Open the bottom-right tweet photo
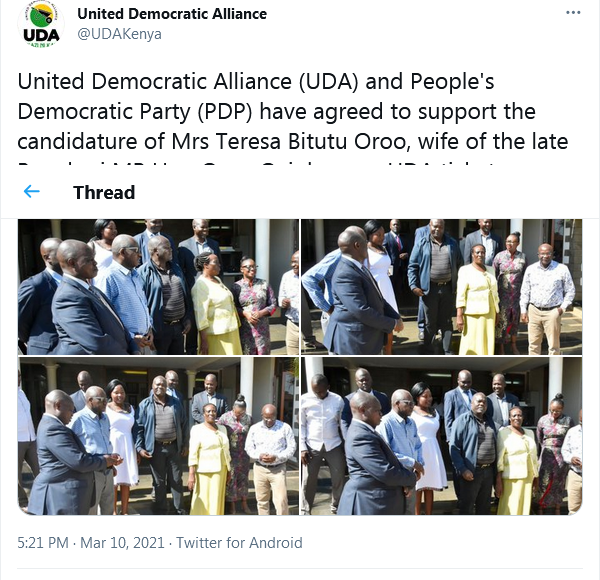The width and height of the screenshot is (600, 580). [442, 436]
